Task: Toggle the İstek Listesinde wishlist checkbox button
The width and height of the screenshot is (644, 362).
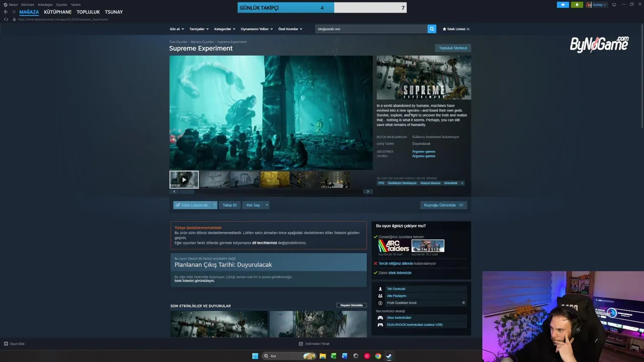Action: click(x=192, y=205)
